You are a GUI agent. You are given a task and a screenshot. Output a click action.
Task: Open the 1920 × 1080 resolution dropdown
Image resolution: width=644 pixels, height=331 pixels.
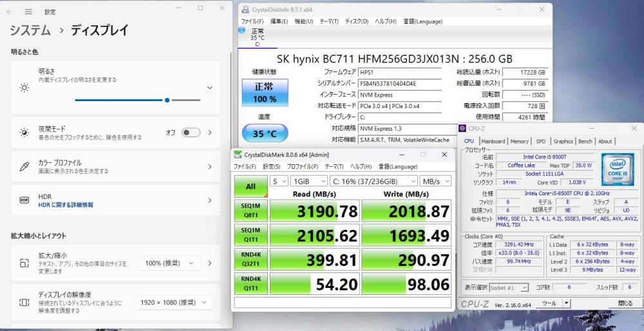[x=174, y=303]
